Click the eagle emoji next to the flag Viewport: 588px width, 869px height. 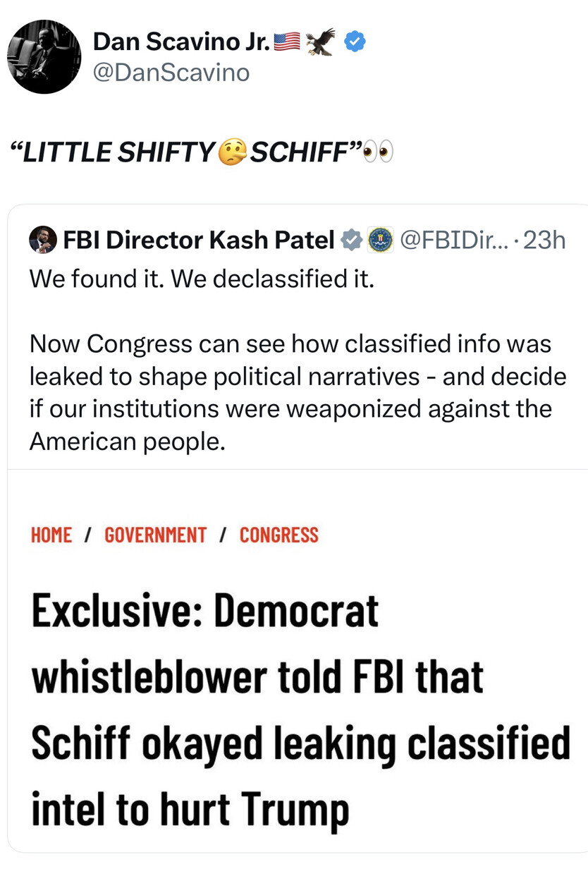pyautogui.click(x=319, y=43)
